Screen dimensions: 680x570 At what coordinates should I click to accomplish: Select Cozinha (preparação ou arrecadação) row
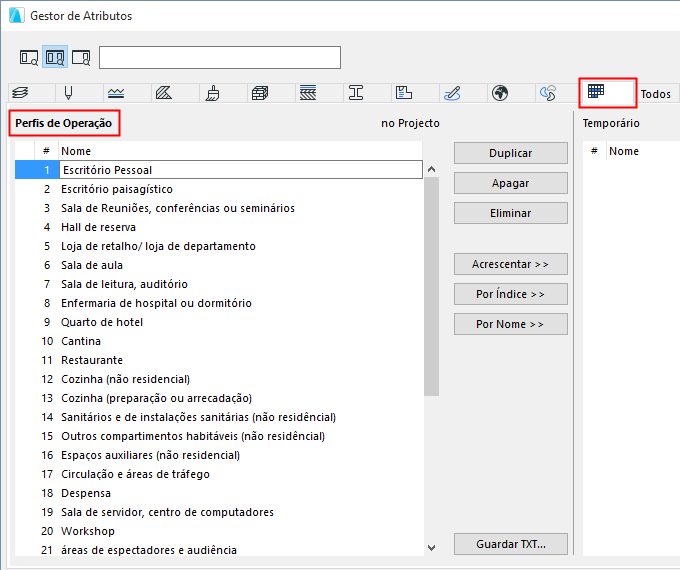[219, 398]
